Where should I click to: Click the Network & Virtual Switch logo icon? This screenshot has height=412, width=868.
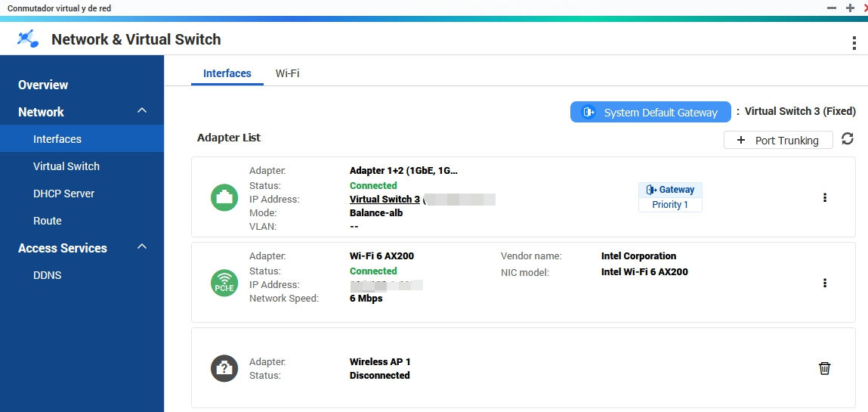point(28,39)
